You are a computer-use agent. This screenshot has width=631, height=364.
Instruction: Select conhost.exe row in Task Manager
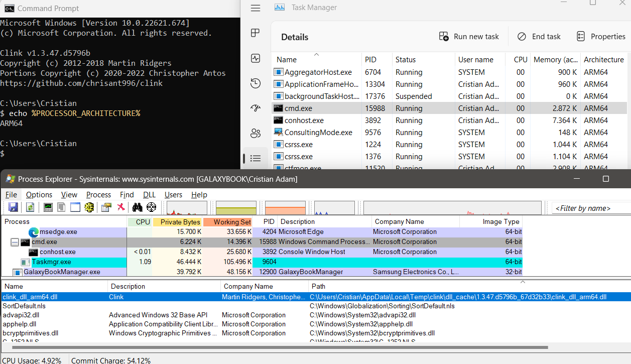tap(449, 120)
